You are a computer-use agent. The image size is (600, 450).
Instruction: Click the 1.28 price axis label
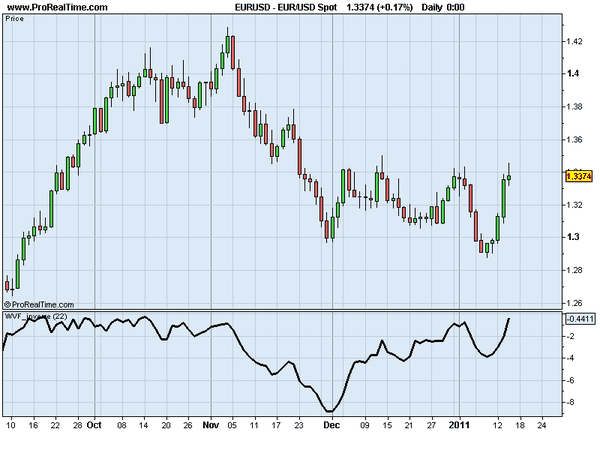(x=575, y=270)
